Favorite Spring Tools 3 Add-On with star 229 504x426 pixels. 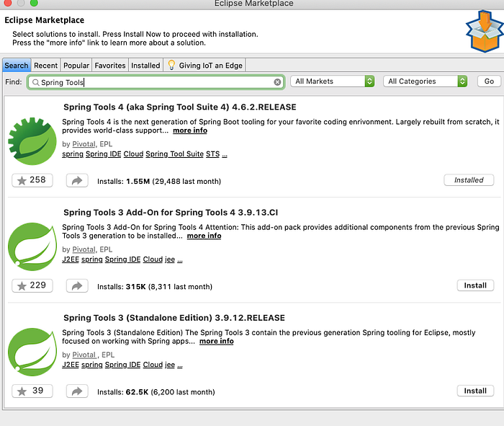tap(32, 285)
